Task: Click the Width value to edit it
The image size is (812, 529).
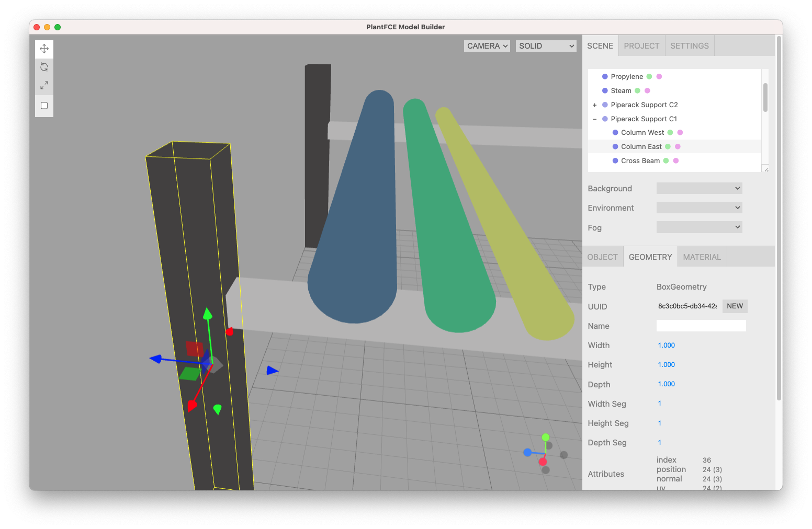Action: tap(666, 345)
